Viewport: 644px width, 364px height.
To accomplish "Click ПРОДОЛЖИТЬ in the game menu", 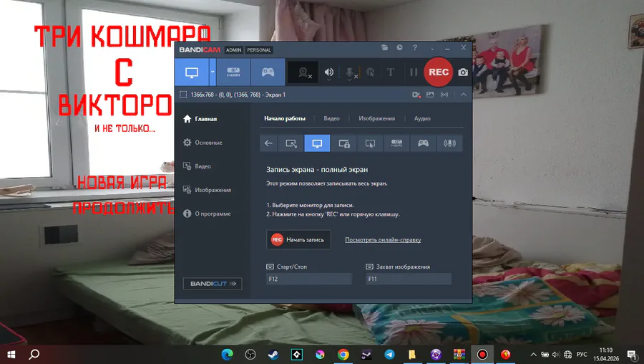I will (x=123, y=208).
